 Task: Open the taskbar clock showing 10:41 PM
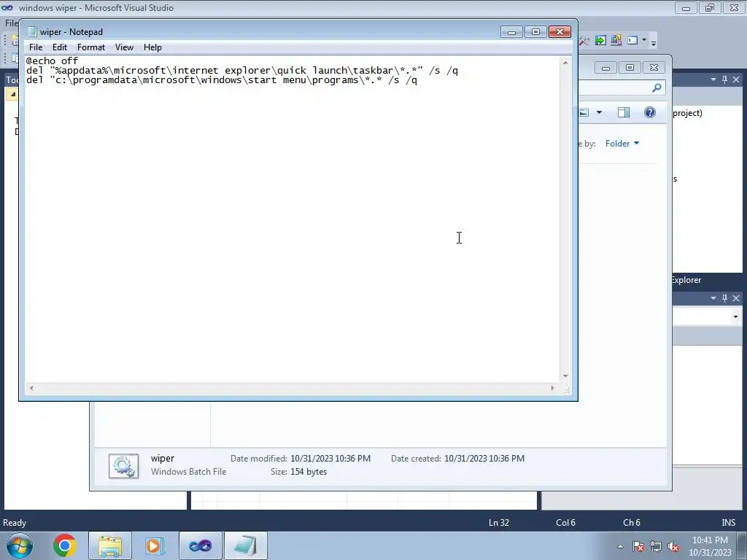click(710, 546)
